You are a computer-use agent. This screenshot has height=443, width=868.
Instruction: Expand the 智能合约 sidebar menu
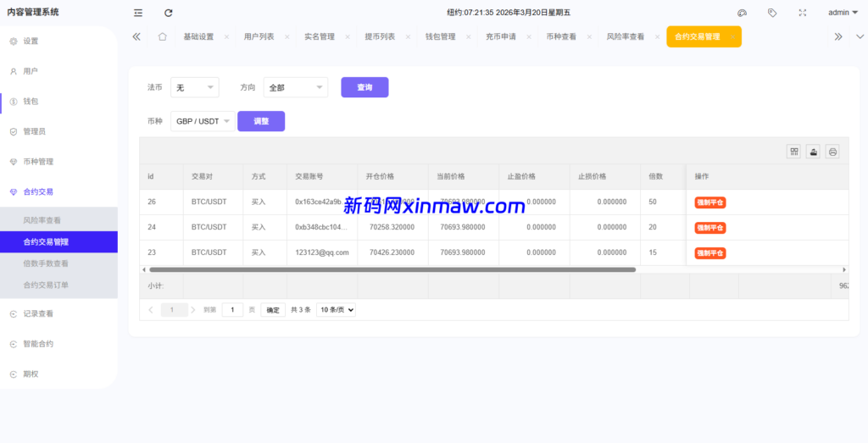tap(58, 343)
